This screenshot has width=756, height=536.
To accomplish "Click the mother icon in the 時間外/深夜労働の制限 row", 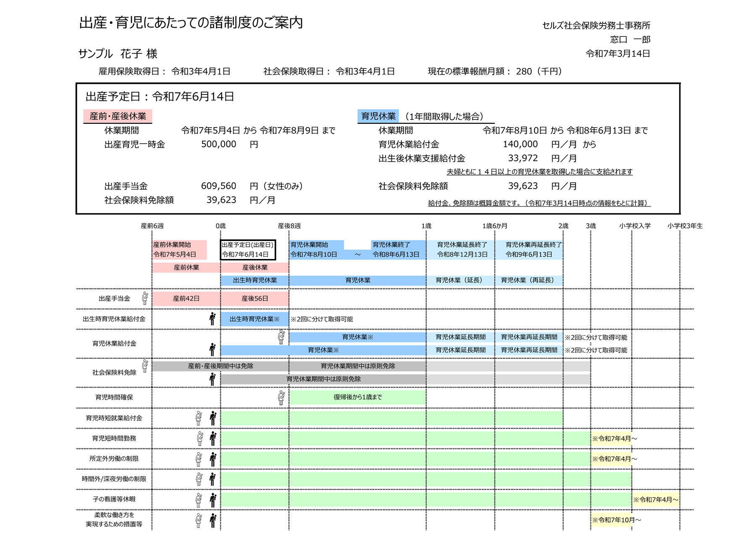I will (x=199, y=479).
